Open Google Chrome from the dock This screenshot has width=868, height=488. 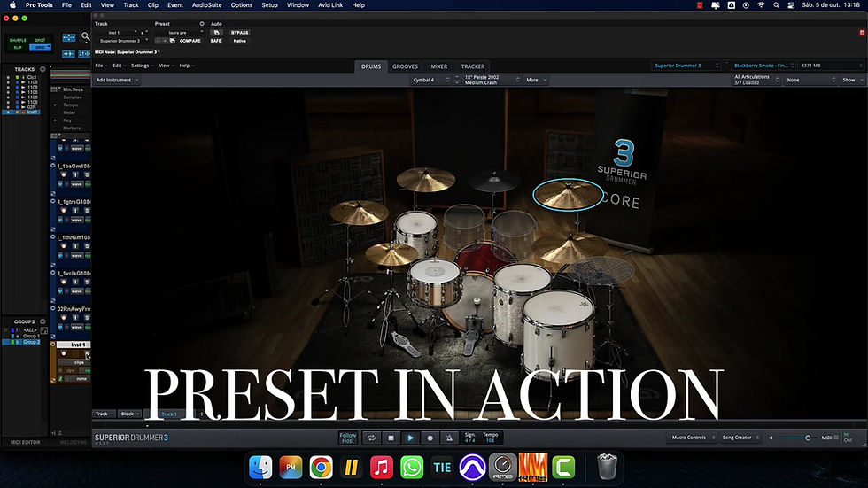[321, 468]
